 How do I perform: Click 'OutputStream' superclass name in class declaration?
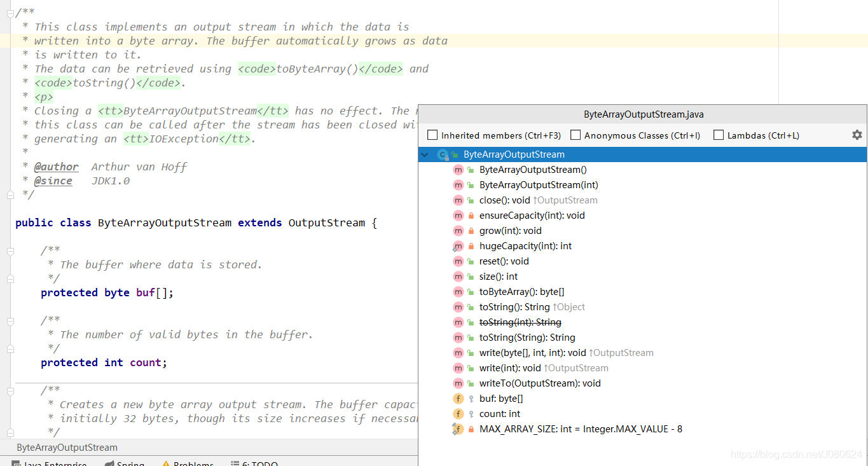pos(327,223)
